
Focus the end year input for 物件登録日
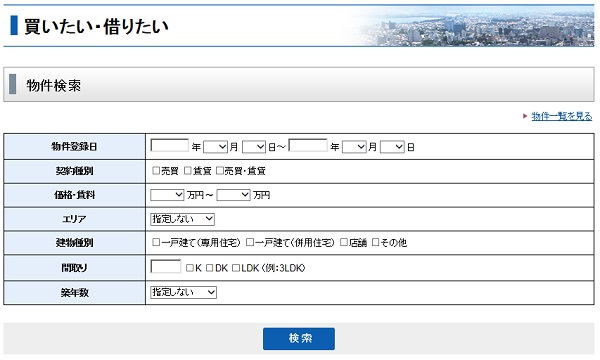coord(308,146)
